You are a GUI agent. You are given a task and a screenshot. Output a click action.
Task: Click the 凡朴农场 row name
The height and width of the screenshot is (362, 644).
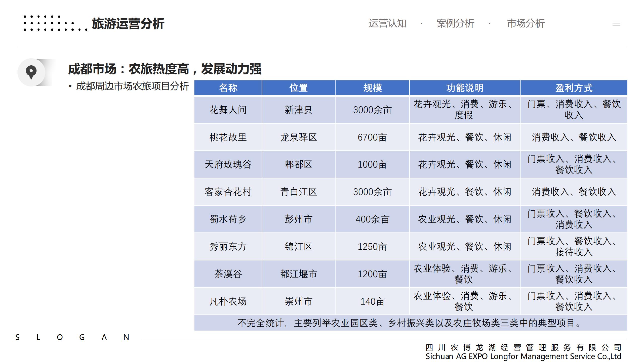[228, 301]
